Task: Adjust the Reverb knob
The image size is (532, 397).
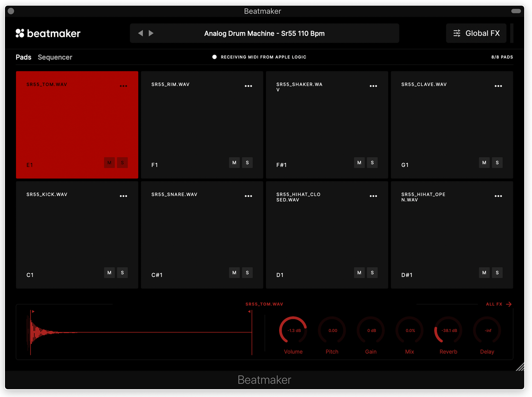Action: coord(448,330)
